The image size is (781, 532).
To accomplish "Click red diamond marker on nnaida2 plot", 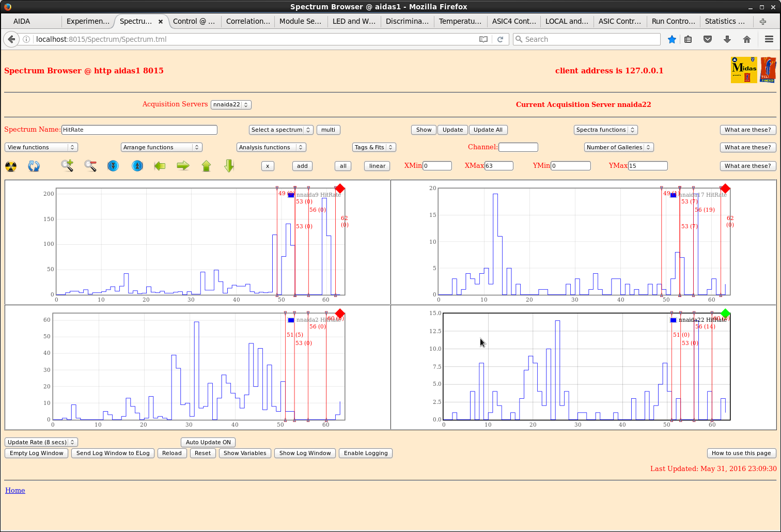I will (x=340, y=314).
